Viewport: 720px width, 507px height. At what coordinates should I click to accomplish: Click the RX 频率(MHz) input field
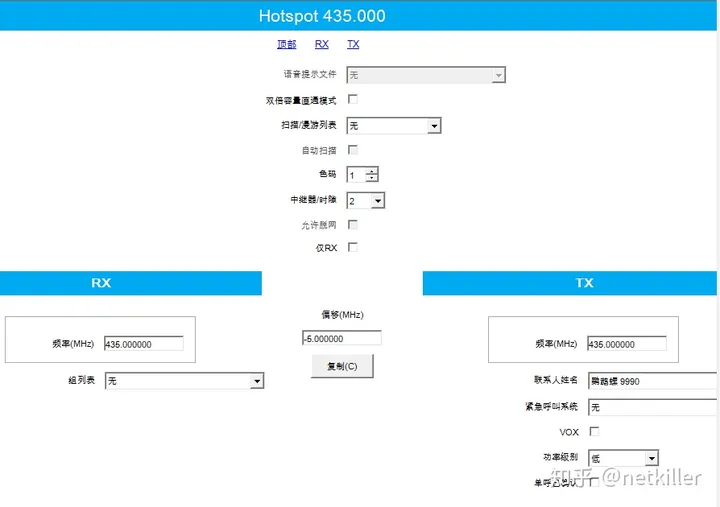(143, 344)
